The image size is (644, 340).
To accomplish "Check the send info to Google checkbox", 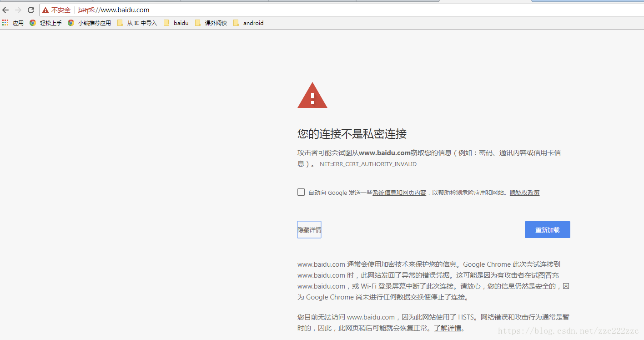I will tap(301, 192).
